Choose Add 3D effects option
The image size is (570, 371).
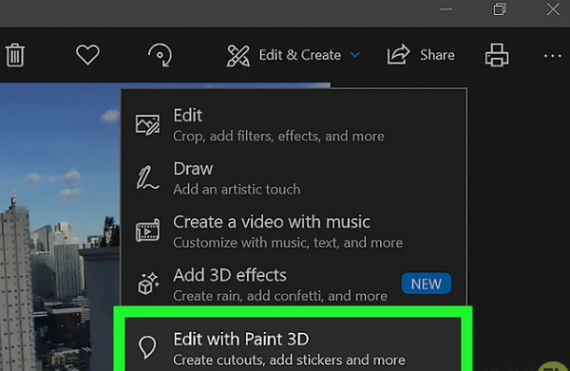294,284
